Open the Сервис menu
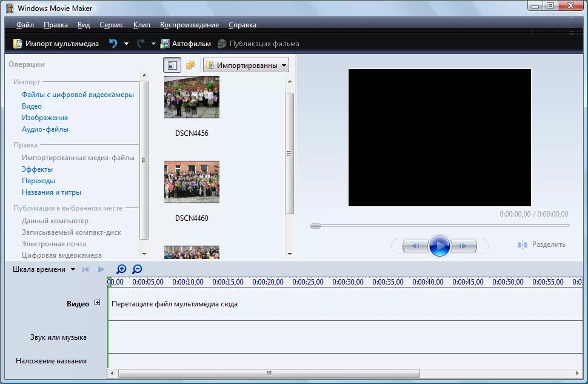This screenshot has height=384, width=588. (x=112, y=25)
